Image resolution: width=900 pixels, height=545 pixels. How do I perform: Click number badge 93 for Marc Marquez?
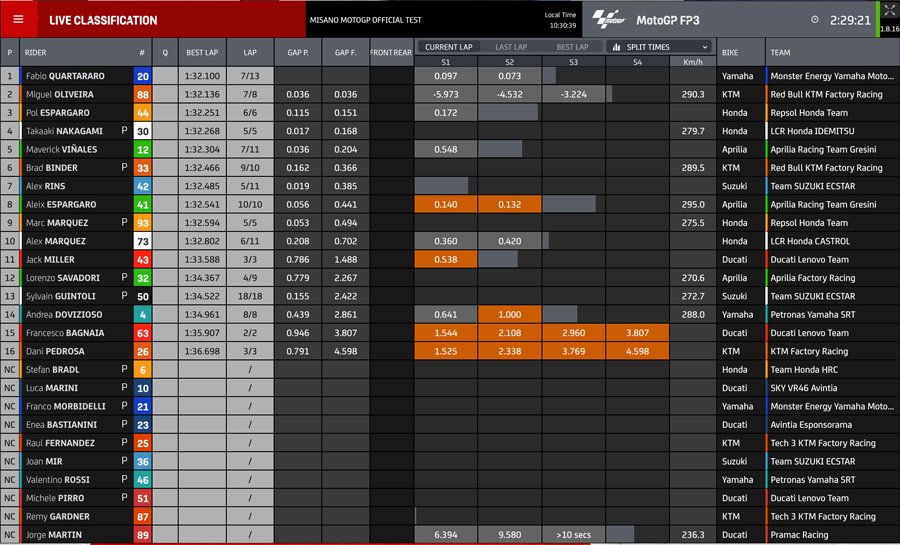[x=143, y=223]
